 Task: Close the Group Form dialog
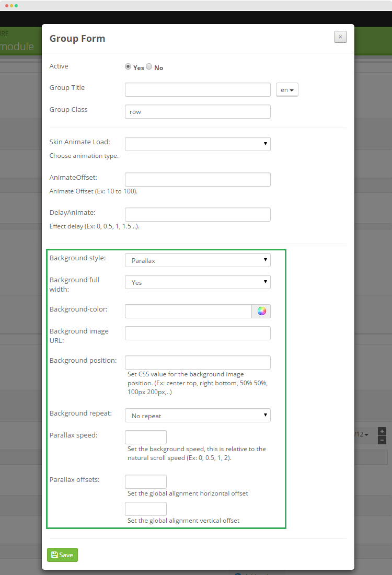coord(340,37)
